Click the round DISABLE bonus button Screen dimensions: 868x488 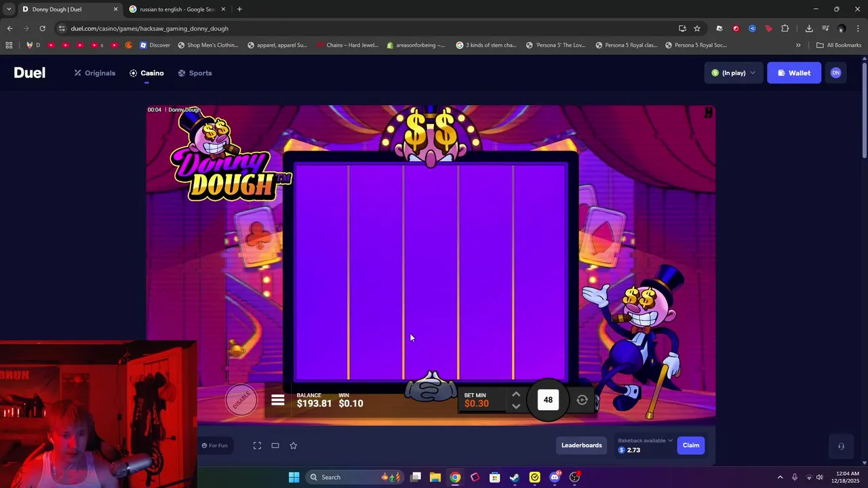(x=241, y=399)
